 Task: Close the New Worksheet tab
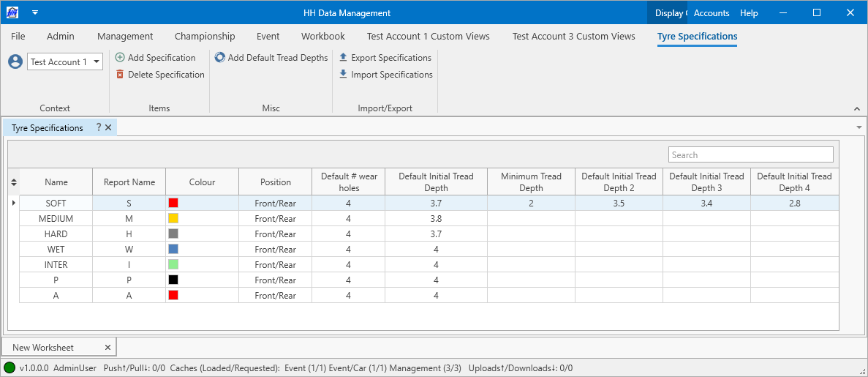pos(107,348)
